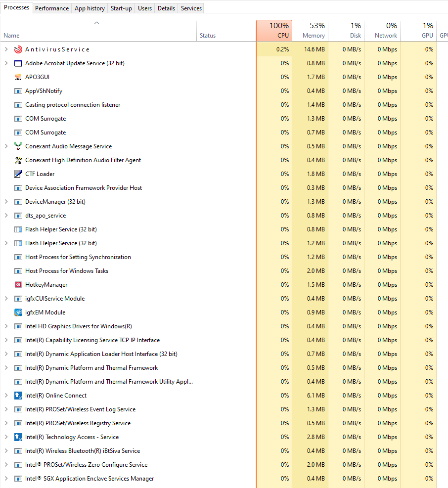Screen dimensions: 448x488
Task: Click the CTF Loader pen icon
Action: click(18, 174)
